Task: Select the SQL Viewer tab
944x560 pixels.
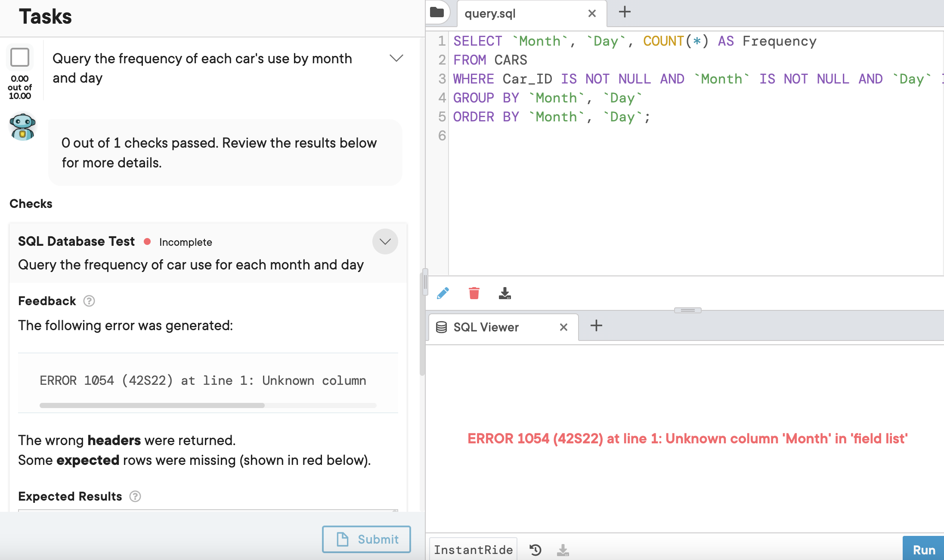Action: click(486, 327)
